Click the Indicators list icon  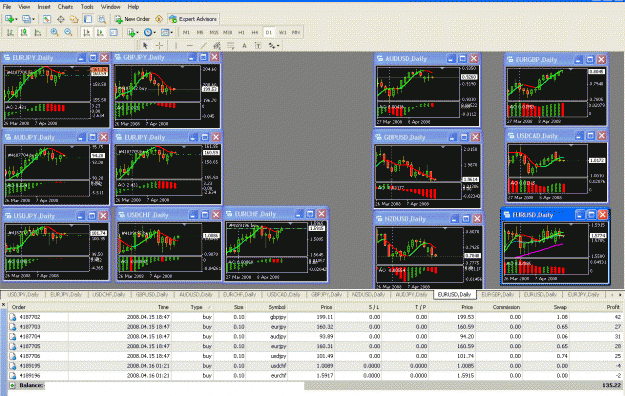[131, 33]
